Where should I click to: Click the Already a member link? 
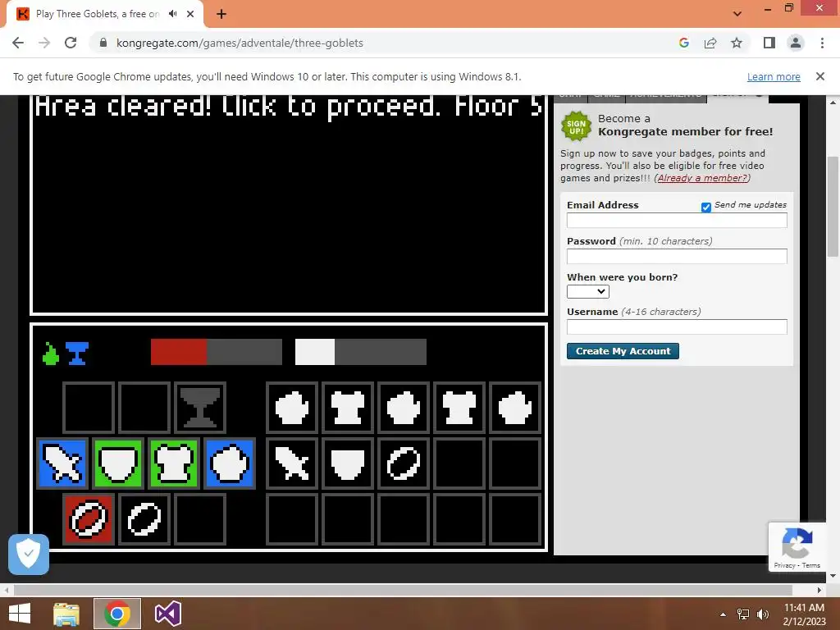702,178
